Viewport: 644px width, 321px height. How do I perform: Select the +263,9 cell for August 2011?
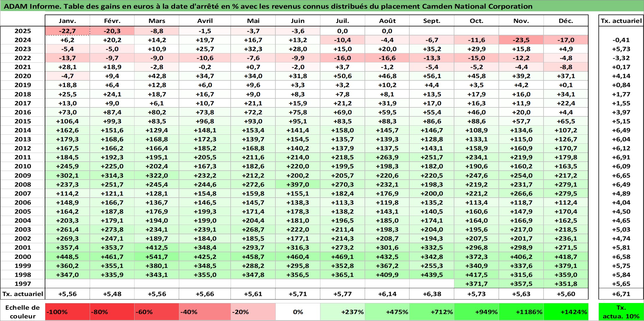(x=387, y=157)
